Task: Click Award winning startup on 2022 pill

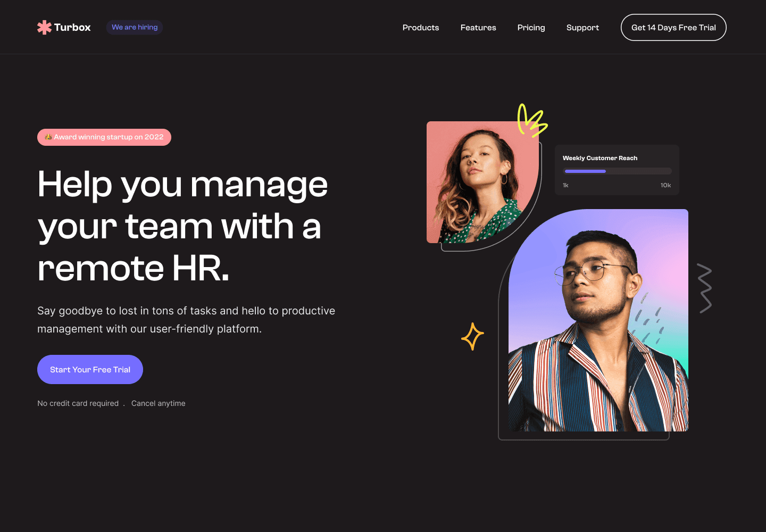Action: [104, 137]
